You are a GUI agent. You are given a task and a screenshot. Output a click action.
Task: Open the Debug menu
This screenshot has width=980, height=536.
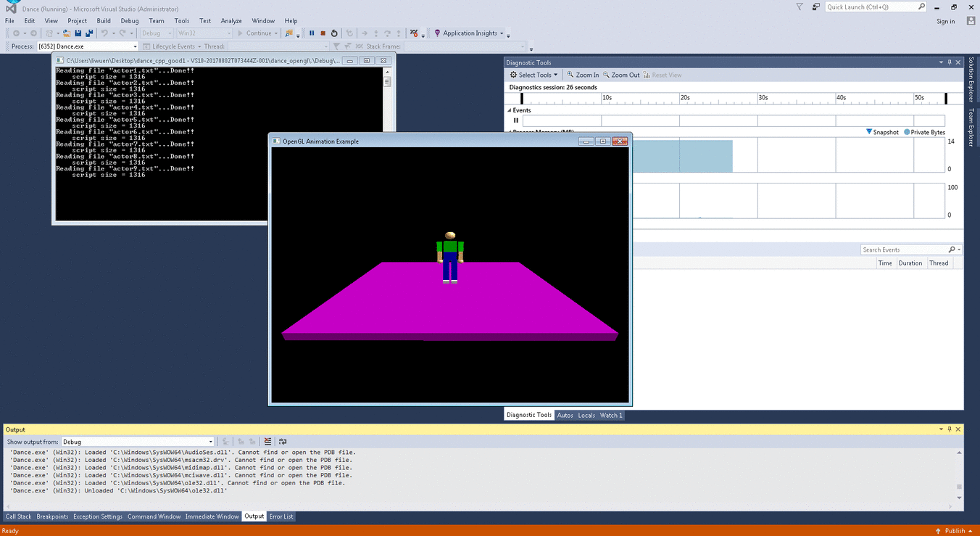(x=130, y=21)
